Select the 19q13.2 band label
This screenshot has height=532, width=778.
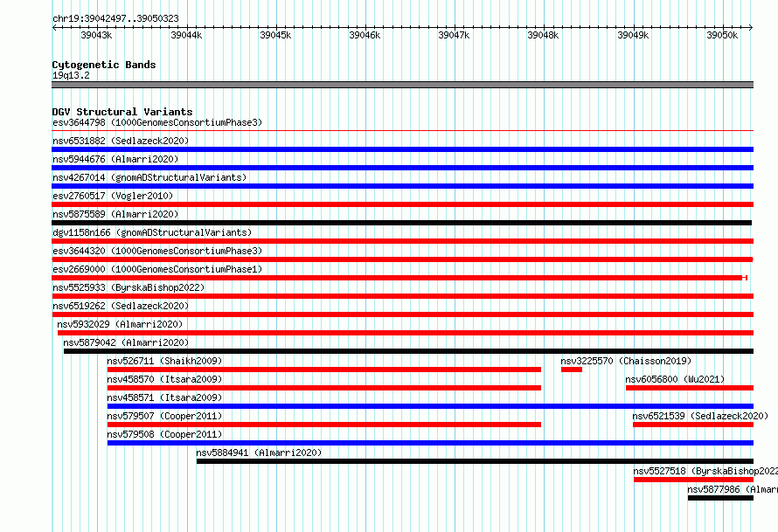tap(71, 75)
